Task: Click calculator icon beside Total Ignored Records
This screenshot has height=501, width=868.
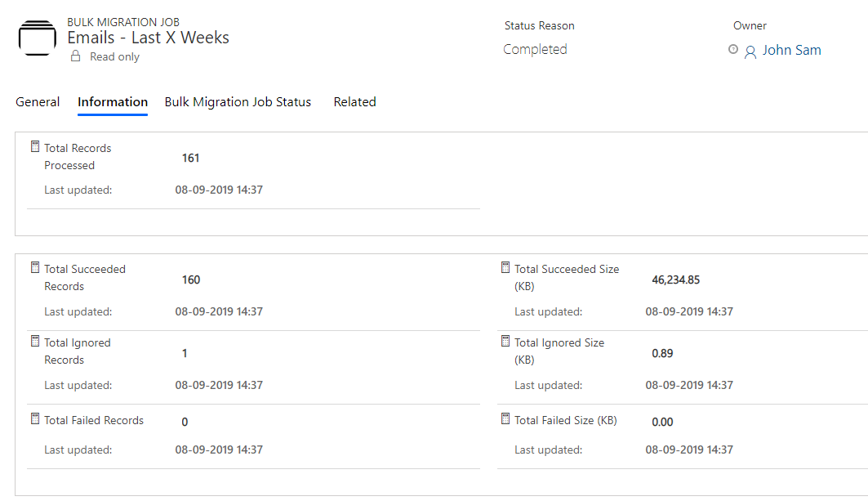Action: (35, 342)
